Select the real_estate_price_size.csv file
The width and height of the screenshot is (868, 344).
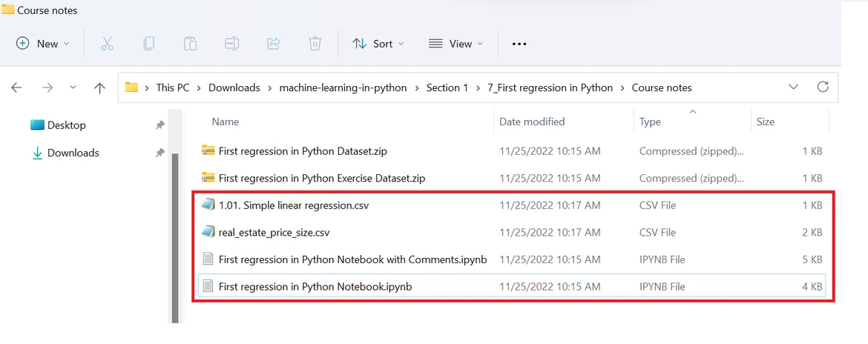click(274, 232)
